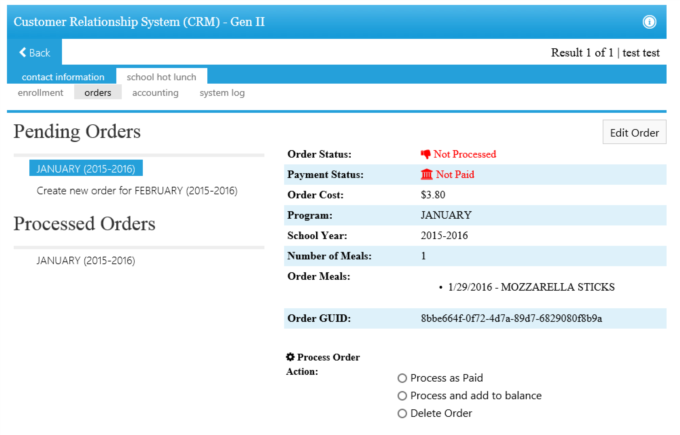Switch to the enrollment sub-tab
The width and height of the screenshot is (680, 435).
tap(40, 93)
